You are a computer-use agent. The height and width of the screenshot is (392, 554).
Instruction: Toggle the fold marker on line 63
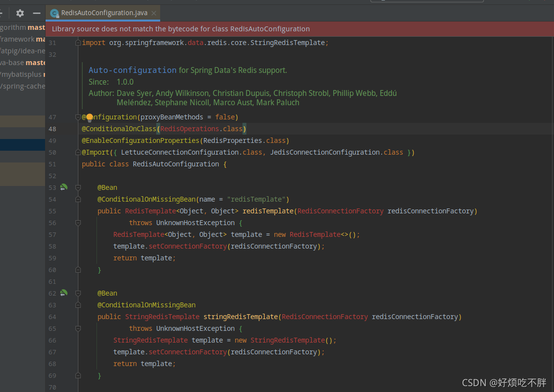[78, 305]
